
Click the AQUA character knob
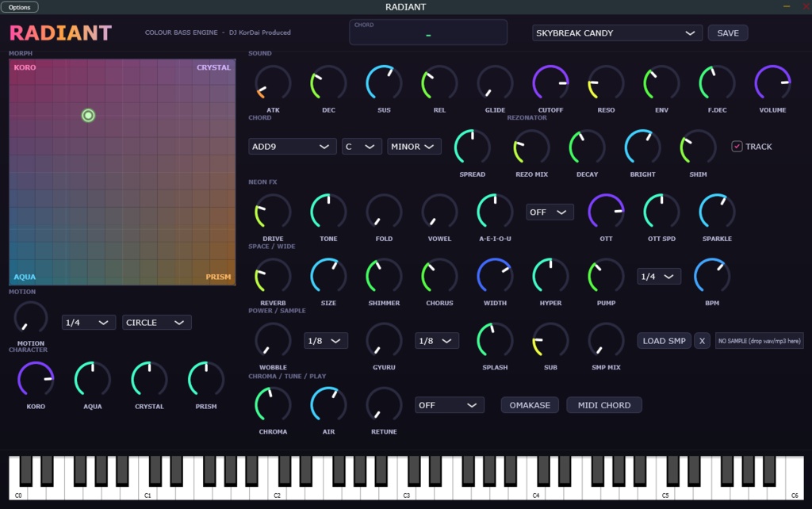(x=93, y=380)
